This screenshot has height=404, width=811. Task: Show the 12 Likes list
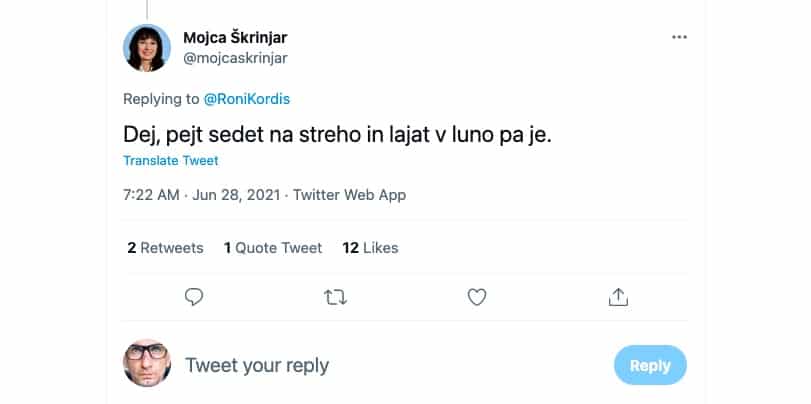[370, 247]
